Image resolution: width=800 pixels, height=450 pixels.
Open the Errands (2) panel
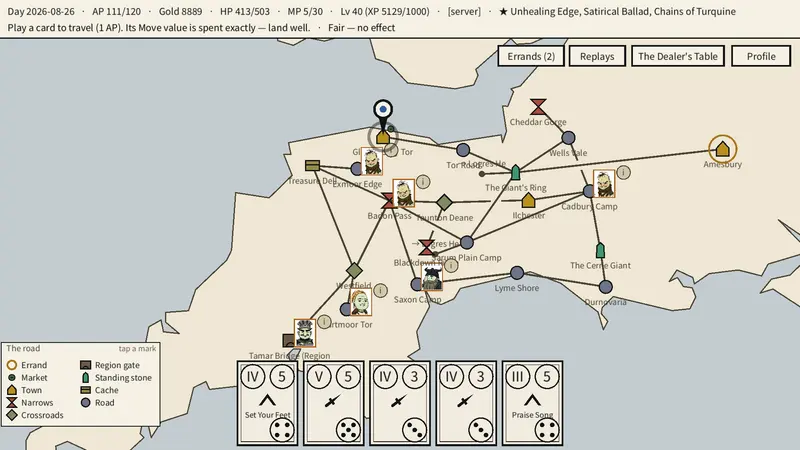tap(531, 56)
